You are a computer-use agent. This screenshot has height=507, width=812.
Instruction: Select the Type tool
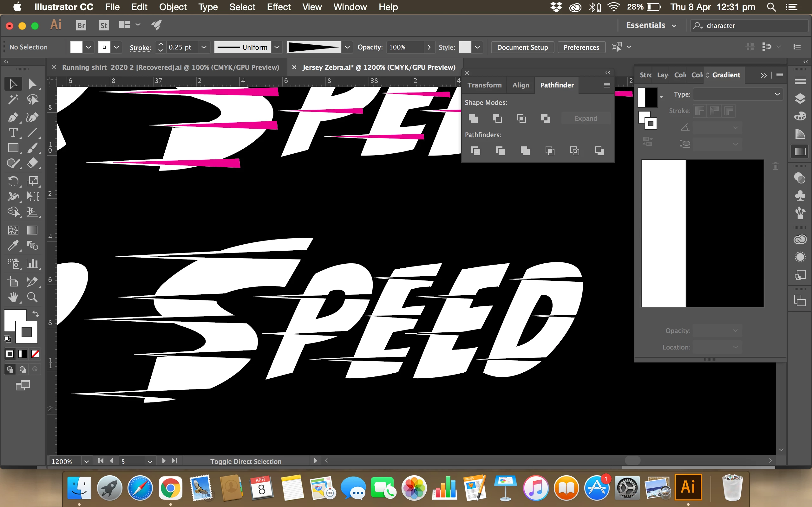point(13,133)
